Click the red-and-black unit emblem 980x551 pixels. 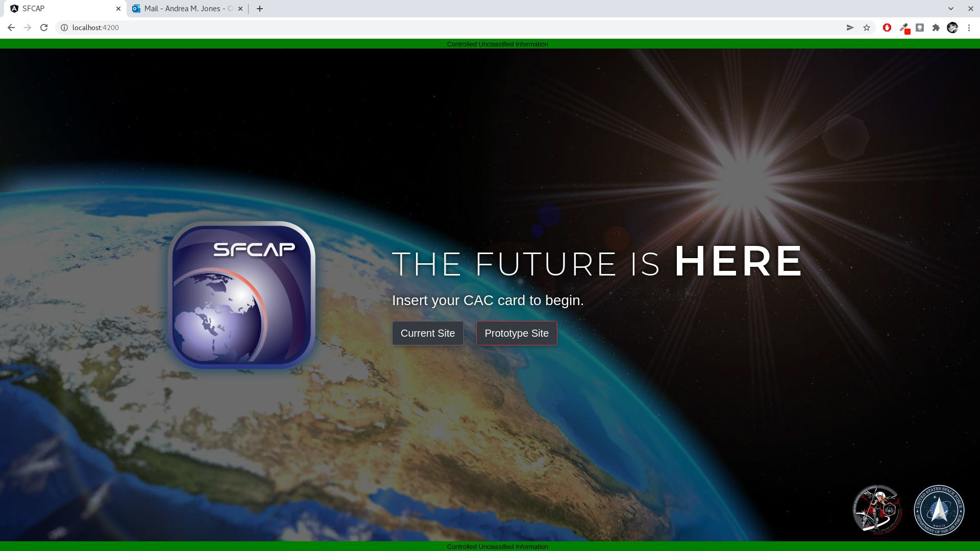point(877,510)
